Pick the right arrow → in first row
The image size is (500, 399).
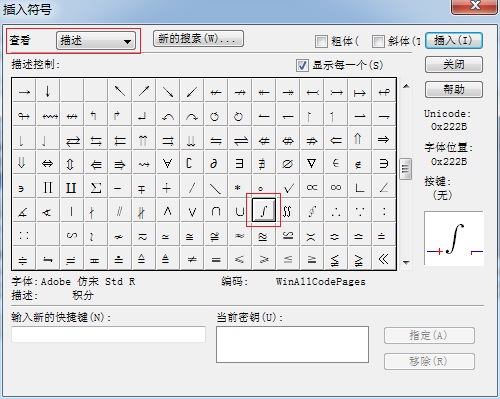[x=24, y=91]
